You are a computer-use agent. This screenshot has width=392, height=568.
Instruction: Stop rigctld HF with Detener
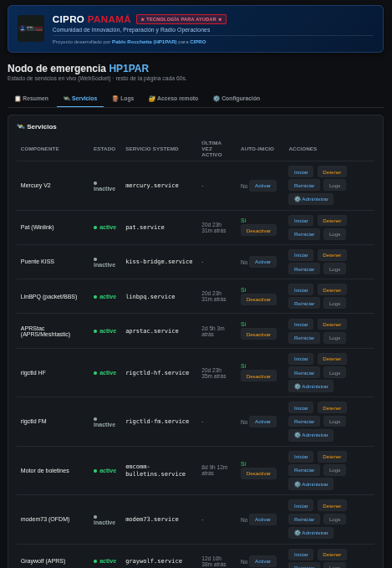click(x=332, y=359)
